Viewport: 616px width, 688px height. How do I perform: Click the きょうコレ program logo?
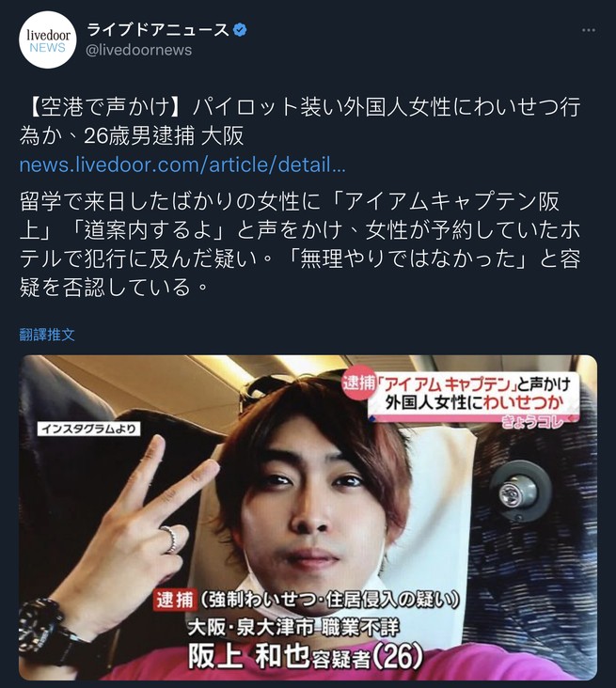pyautogui.click(x=538, y=422)
